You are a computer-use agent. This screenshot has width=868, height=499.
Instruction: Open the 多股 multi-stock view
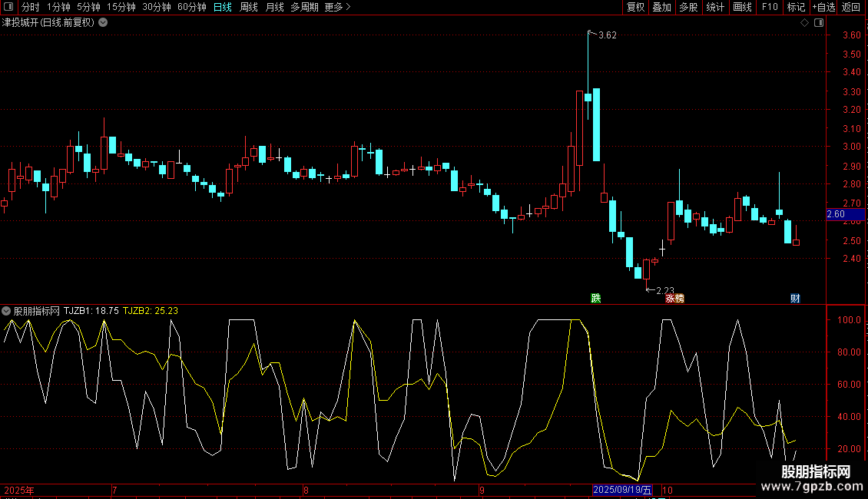(x=688, y=7)
